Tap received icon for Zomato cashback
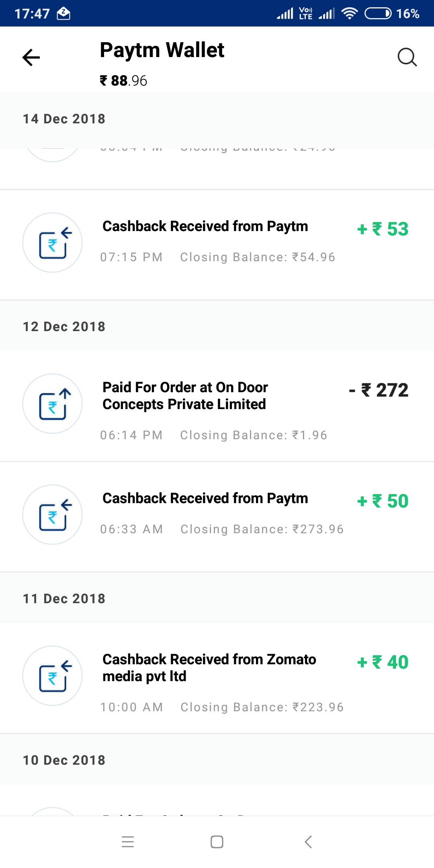 point(52,676)
